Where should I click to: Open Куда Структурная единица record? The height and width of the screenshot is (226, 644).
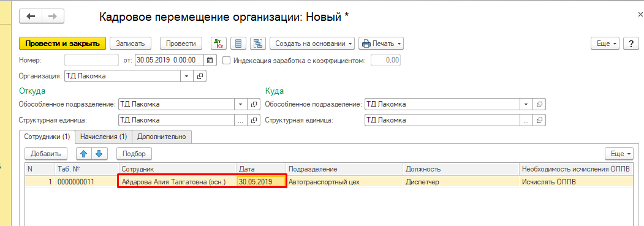click(x=540, y=120)
